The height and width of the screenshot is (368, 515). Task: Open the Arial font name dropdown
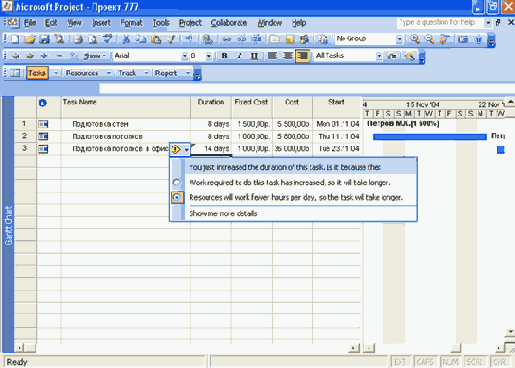click(184, 56)
